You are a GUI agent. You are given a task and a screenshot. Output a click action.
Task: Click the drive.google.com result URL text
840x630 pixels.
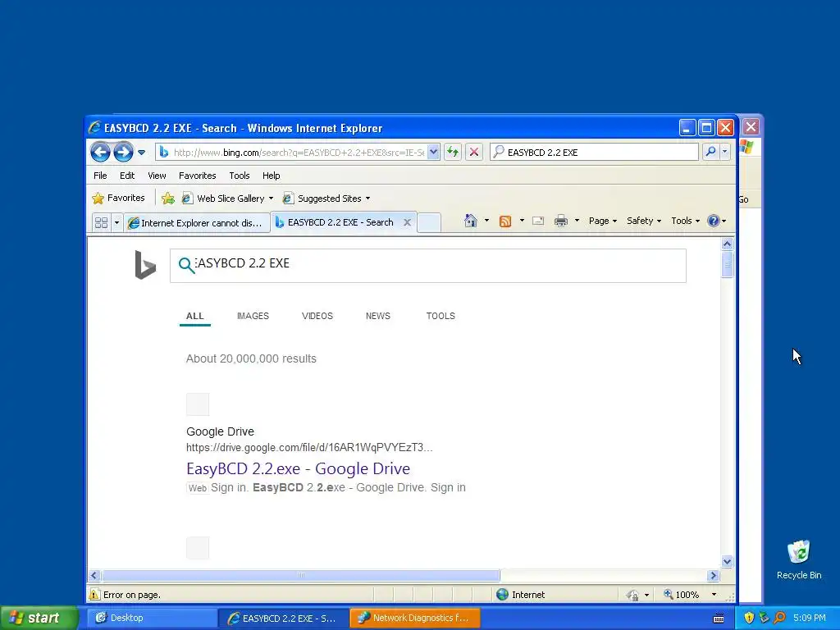pyautogui.click(x=309, y=447)
